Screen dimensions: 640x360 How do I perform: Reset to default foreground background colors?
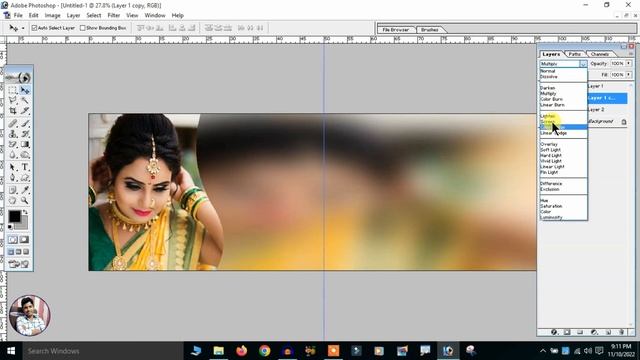[x=10, y=227]
